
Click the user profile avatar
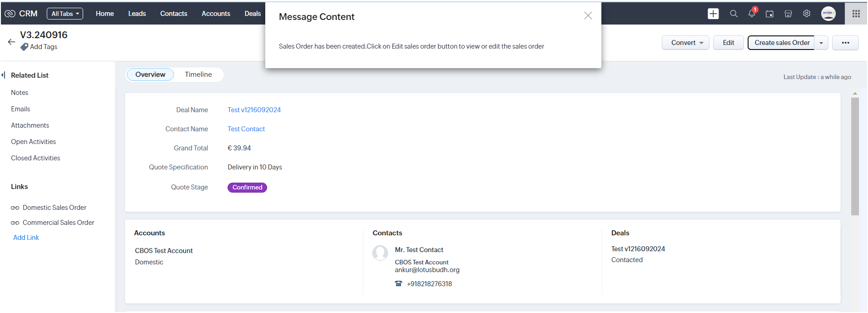828,14
